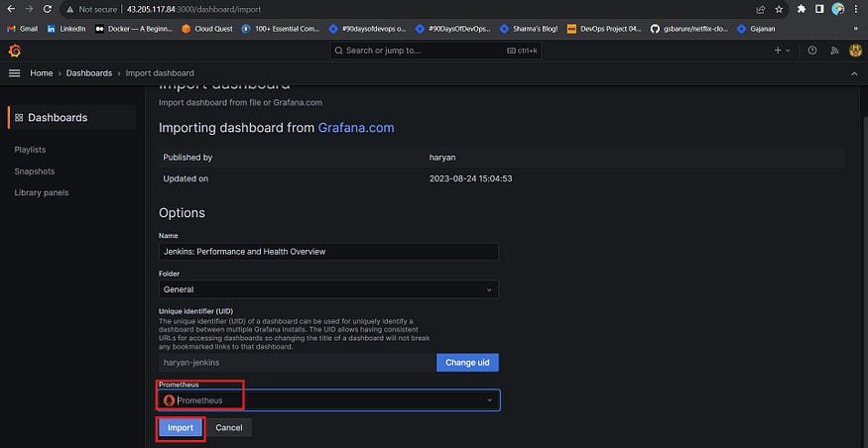Open the Gmail bookmark

(23, 29)
